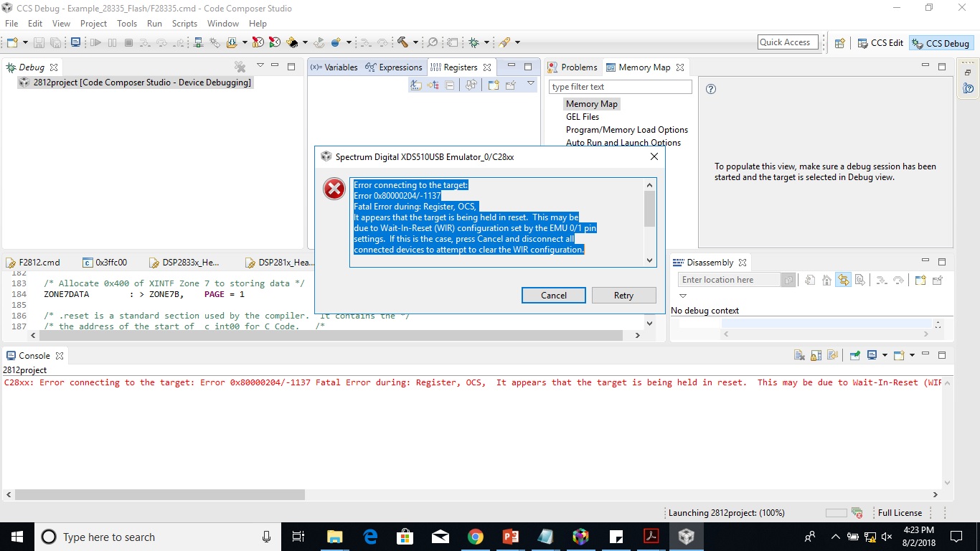Select the CCS Debug perspective
The height and width of the screenshot is (551, 980).
tap(940, 43)
